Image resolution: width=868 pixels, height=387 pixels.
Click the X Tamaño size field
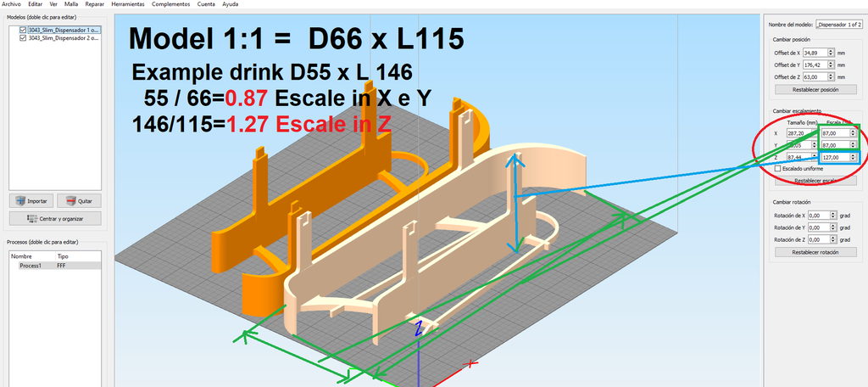tap(798, 133)
